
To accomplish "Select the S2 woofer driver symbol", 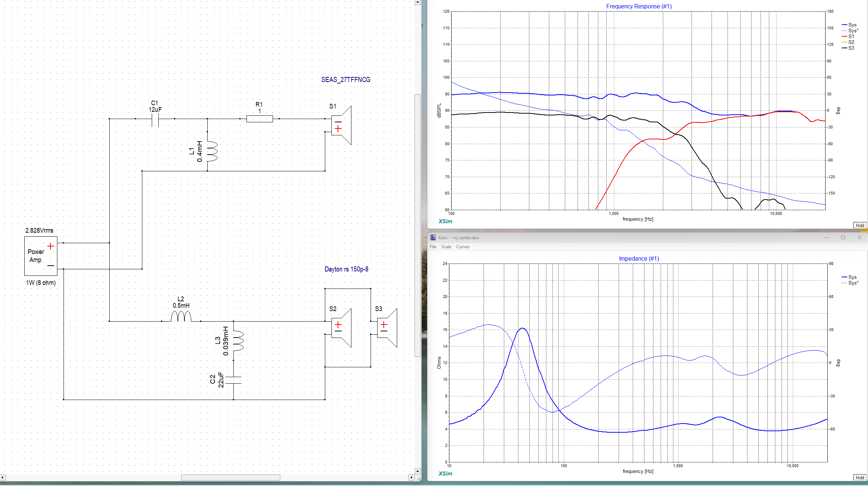I will 341,328.
